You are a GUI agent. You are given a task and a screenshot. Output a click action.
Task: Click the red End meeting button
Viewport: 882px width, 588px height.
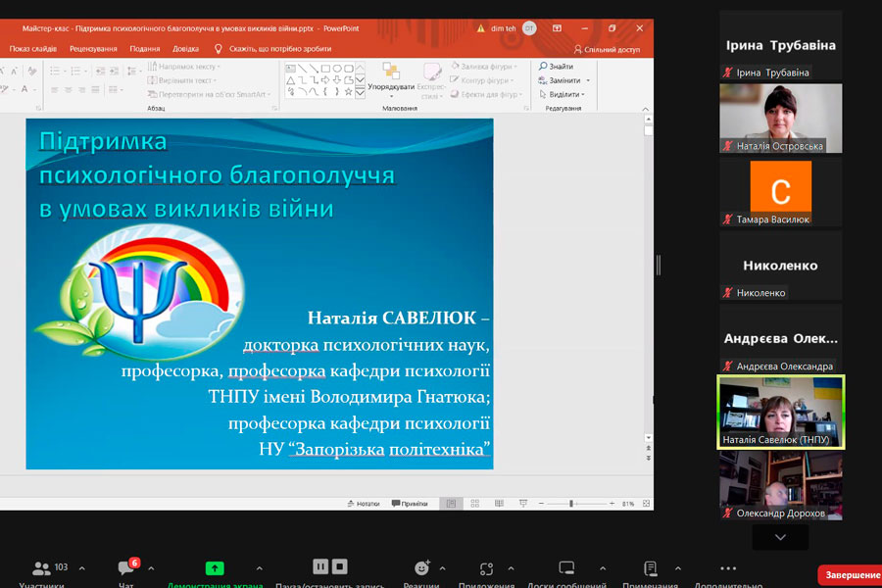pos(849,574)
